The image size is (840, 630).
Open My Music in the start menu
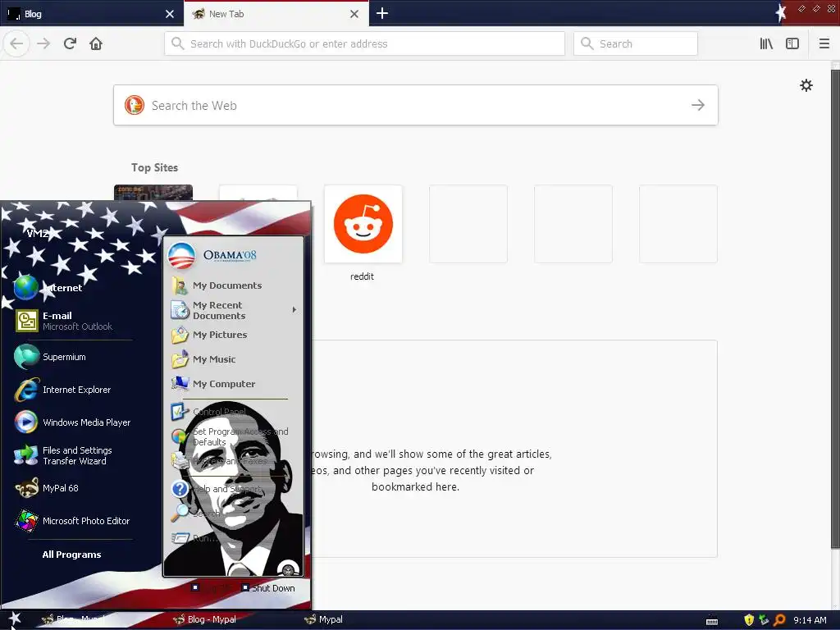pyautogui.click(x=203, y=359)
